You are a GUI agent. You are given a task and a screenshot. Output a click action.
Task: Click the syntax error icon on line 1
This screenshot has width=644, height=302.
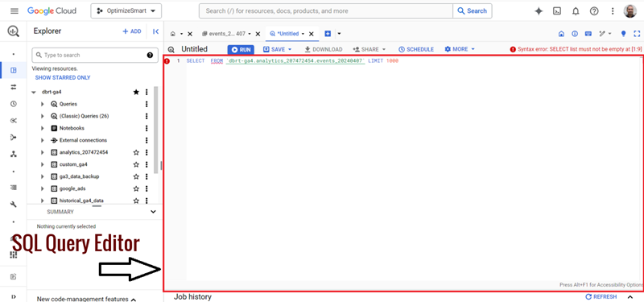click(167, 61)
